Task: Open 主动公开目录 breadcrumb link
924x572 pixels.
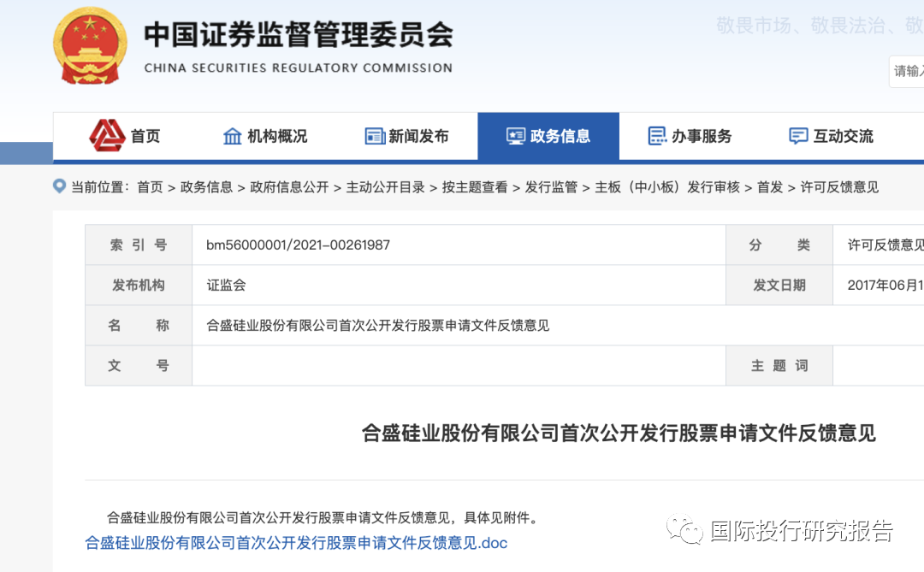Action: coord(385,187)
